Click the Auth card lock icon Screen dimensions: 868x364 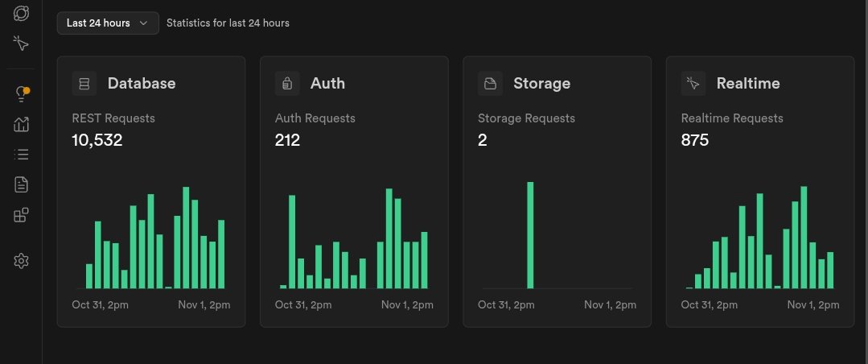point(287,84)
